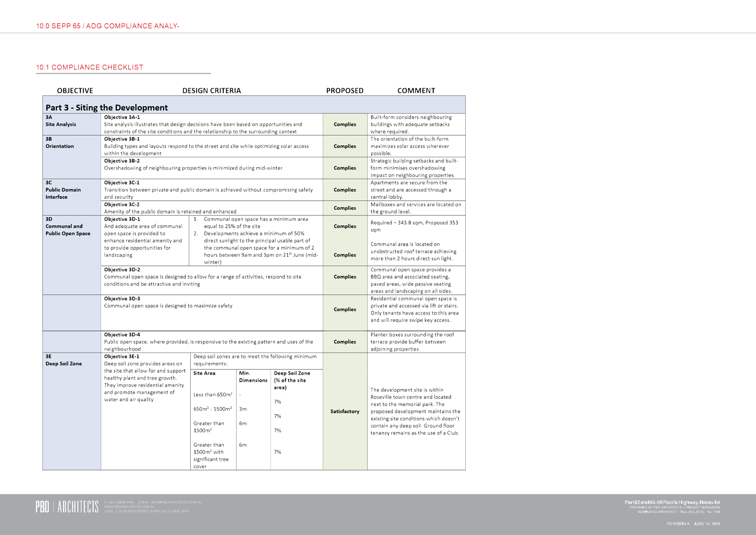Image resolution: width=756 pixels, height=535 pixels.
Task: Click the 'Strategic building setbacks' comment
Action: point(414,168)
